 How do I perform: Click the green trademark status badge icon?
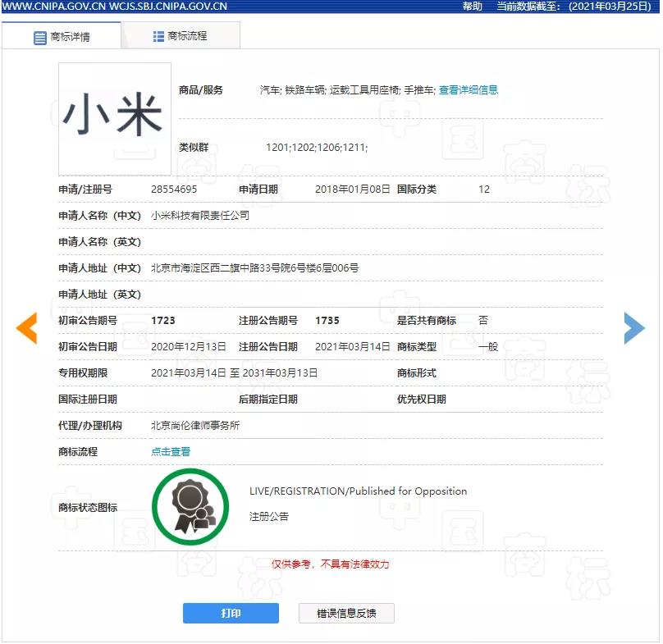(x=190, y=506)
